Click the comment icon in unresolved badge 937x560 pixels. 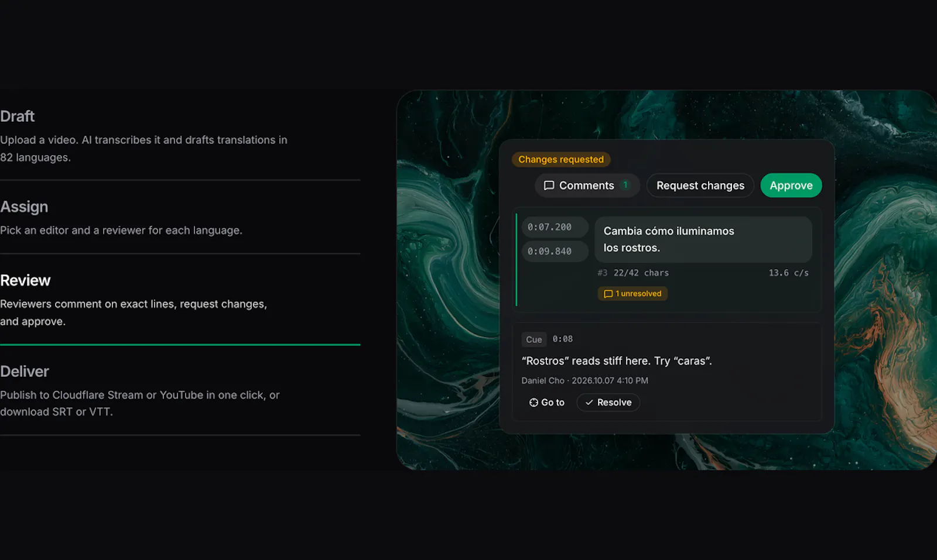[x=608, y=294]
